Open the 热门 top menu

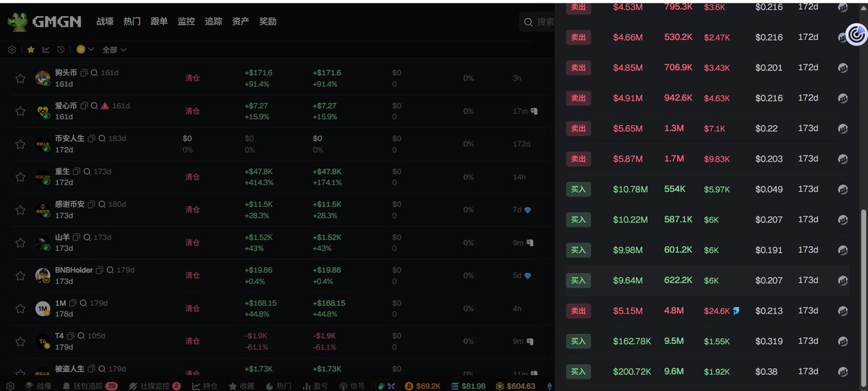tap(132, 22)
